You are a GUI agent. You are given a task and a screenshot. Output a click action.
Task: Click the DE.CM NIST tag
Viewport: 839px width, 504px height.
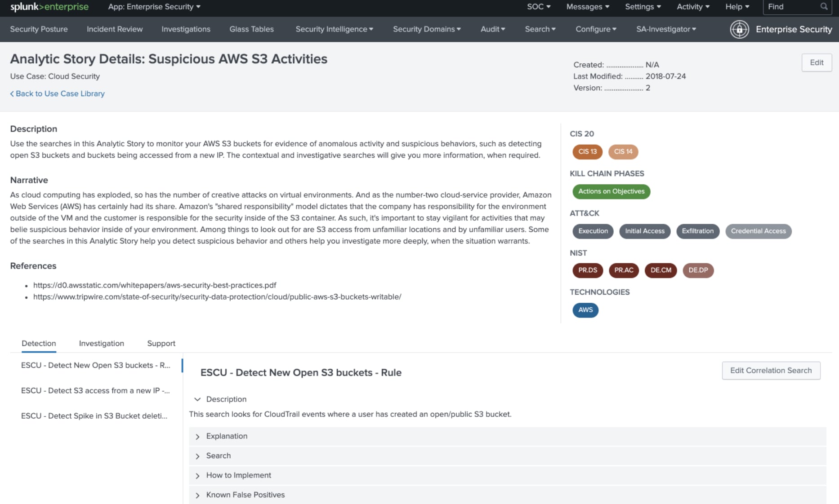click(660, 270)
